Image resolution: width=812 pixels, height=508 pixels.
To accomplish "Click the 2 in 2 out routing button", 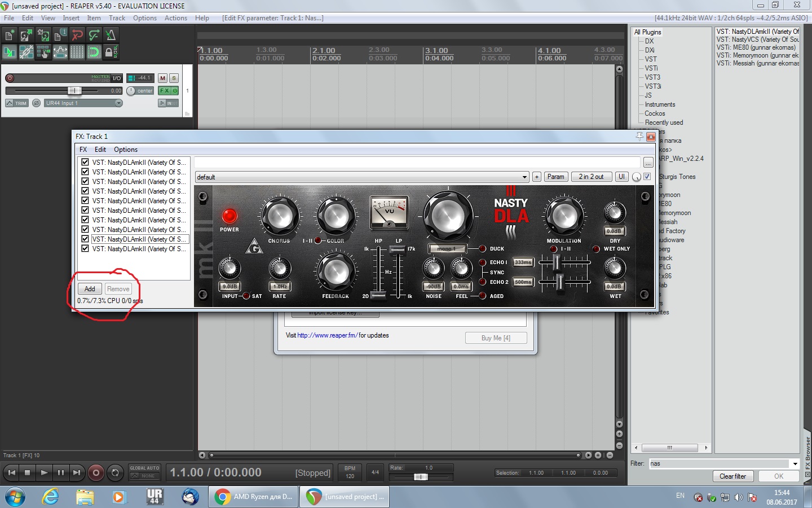I will [x=591, y=177].
